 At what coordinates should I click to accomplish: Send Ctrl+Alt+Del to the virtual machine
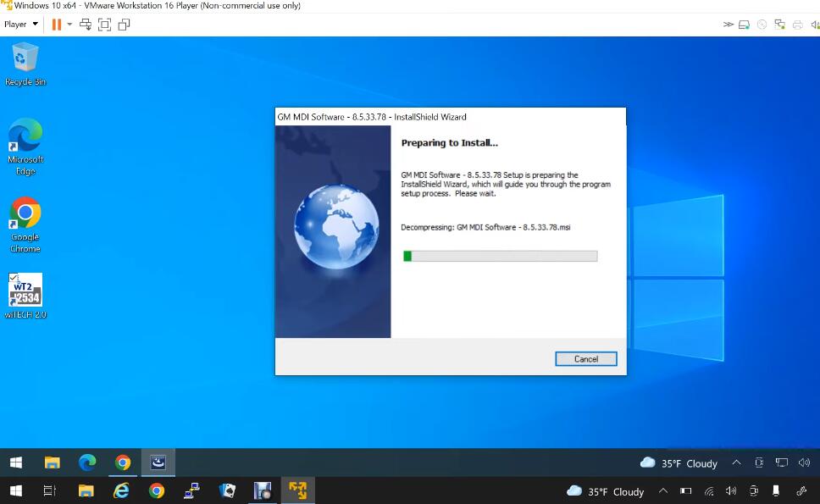(x=86, y=25)
